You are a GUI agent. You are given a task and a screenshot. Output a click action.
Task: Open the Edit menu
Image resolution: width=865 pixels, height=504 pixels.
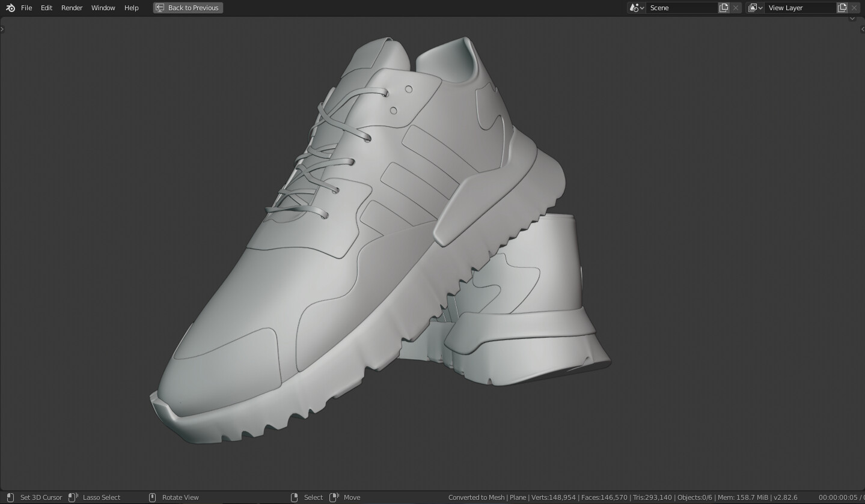coord(46,8)
